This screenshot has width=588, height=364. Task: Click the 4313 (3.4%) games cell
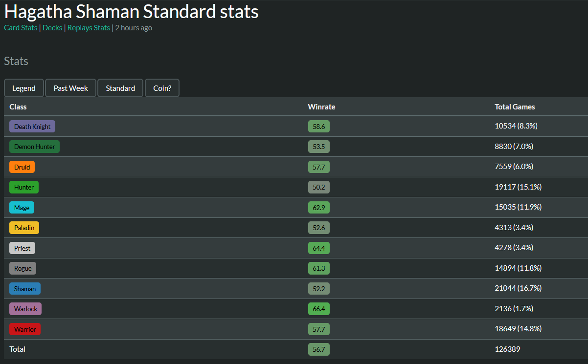514,227
